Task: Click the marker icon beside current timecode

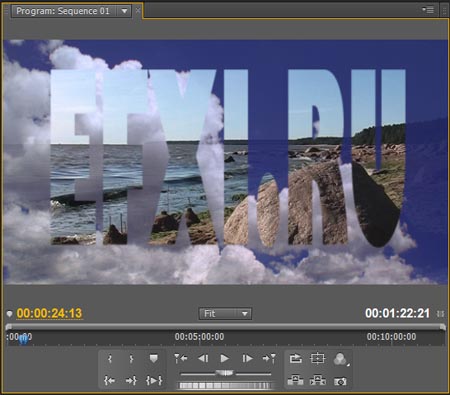Action: (x=9, y=314)
